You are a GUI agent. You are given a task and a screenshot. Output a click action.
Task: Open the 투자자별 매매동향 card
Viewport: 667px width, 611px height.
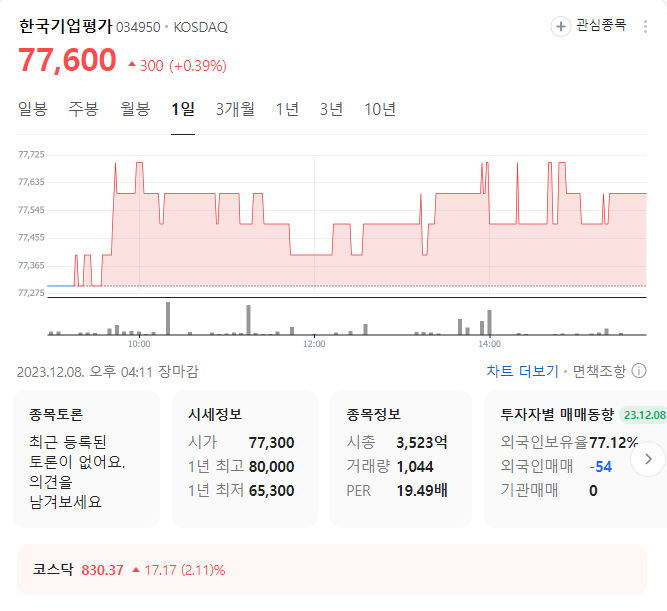[576, 459]
